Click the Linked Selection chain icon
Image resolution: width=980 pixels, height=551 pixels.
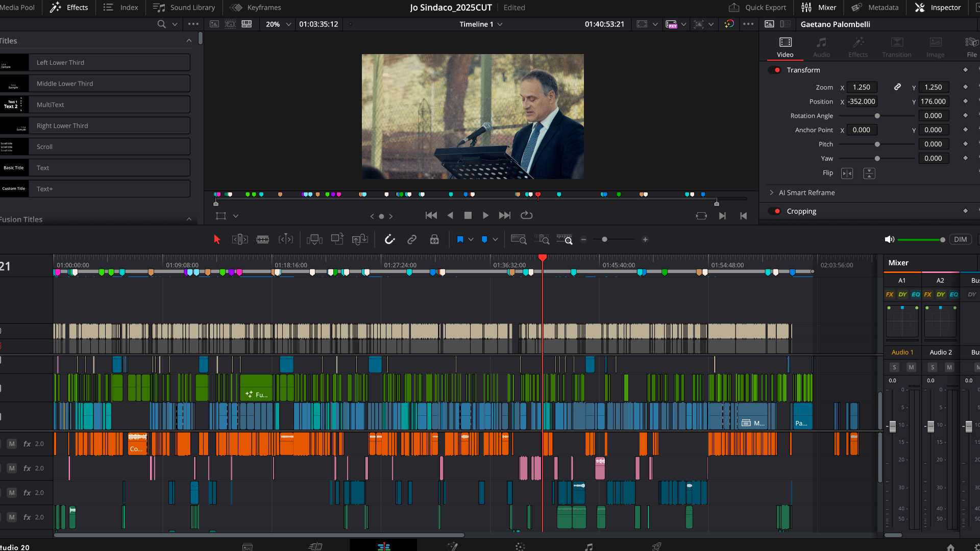point(412,239)
